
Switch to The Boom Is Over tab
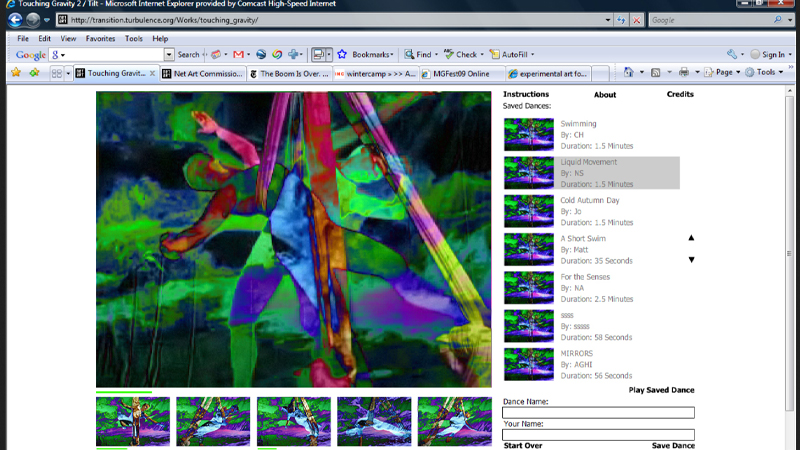(289, 73)
